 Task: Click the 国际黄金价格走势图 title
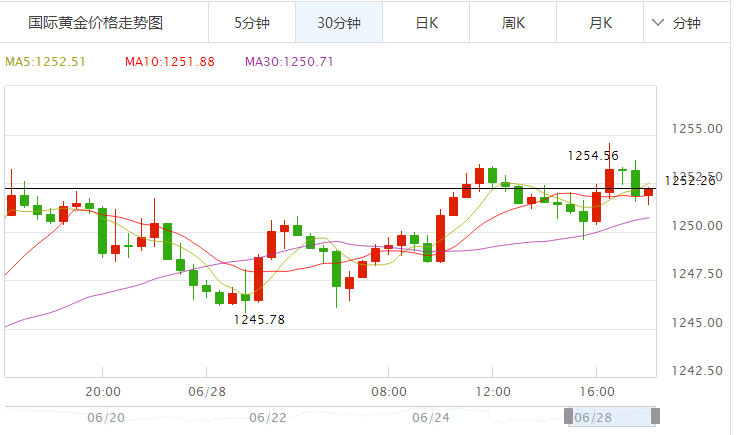pyautogui.click(x=96, y=22)
